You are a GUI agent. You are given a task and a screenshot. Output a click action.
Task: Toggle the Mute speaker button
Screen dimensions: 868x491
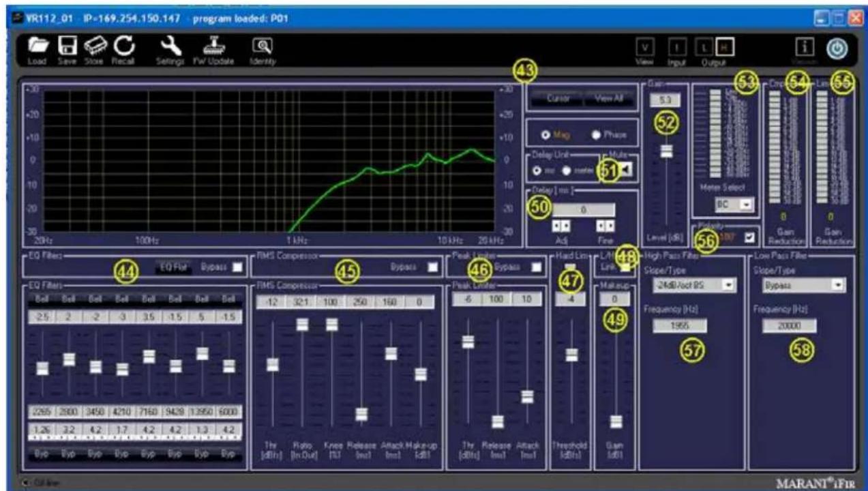pos(625,170)
